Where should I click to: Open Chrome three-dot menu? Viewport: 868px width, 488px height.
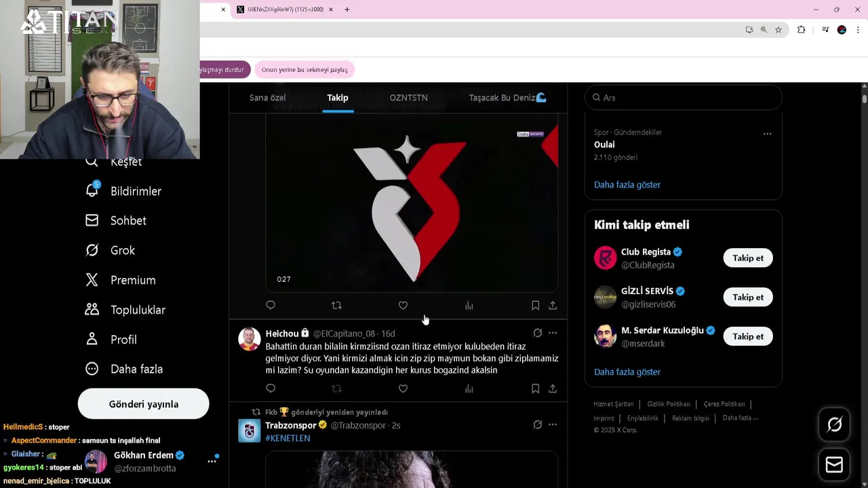point(858,30)
